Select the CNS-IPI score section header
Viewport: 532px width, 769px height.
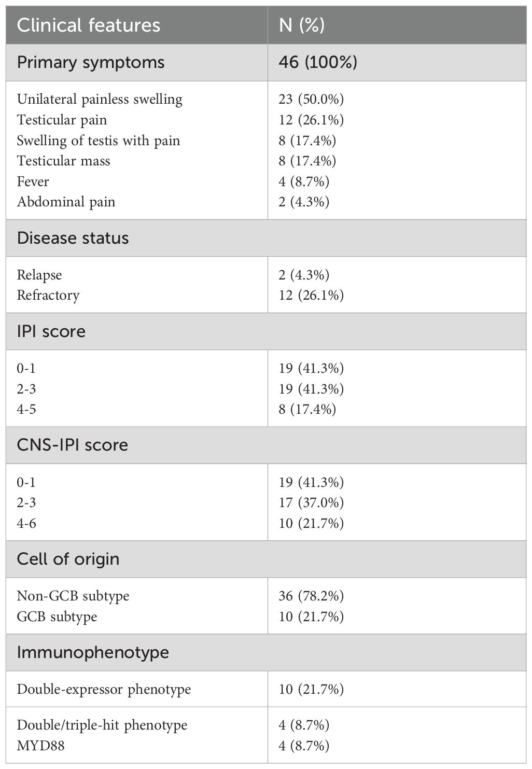72,445
